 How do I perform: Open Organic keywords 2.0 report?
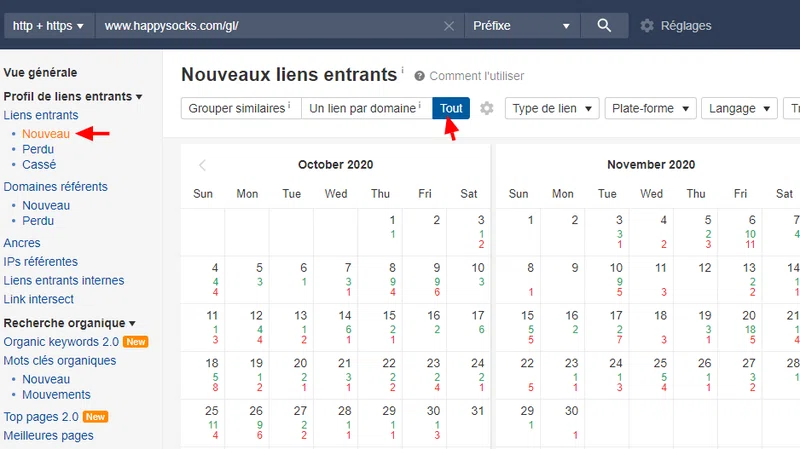[x=60, y=342]
